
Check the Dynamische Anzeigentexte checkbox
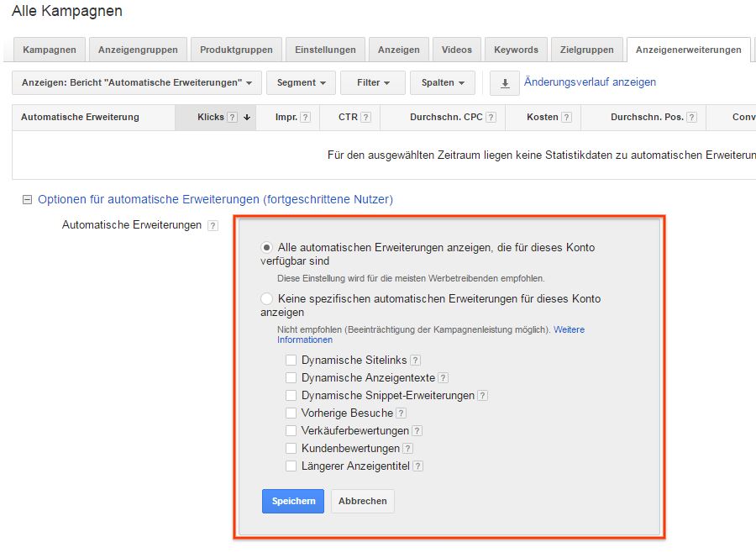click(x=291, y=377)
